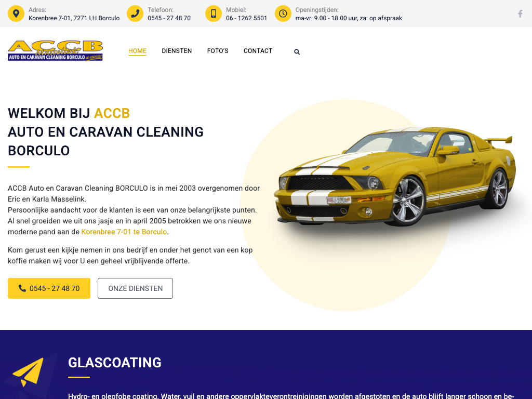The image size is (532, 399).
Task: Click the yellow 0545 - 27 48 70 button
Action: [49, 288]
